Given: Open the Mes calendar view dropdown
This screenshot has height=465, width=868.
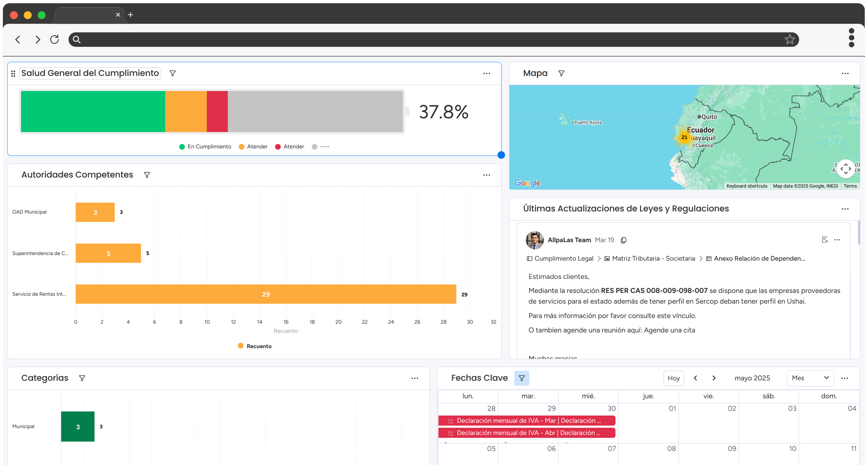Looking at the screenshot, I should coord(810,378).
